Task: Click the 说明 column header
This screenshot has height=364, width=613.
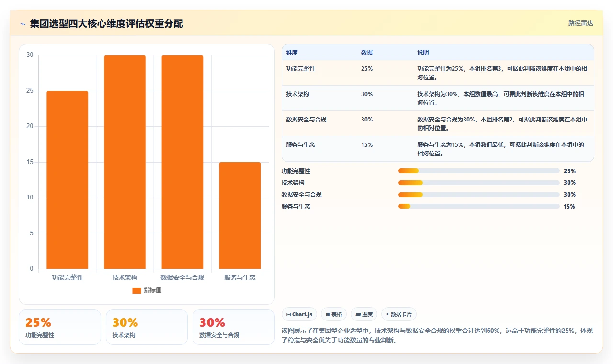Action: click(x=423, y=52)
